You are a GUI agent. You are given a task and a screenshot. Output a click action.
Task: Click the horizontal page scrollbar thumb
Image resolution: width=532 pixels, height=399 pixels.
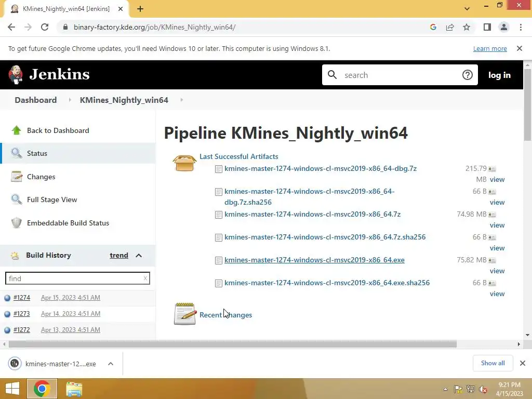(232, 344)
